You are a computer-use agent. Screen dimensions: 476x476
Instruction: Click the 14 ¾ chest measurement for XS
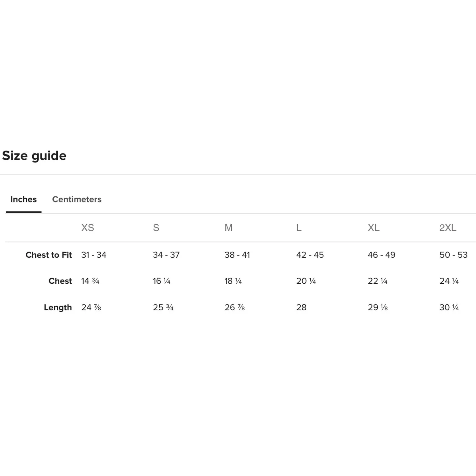[90, 281]
